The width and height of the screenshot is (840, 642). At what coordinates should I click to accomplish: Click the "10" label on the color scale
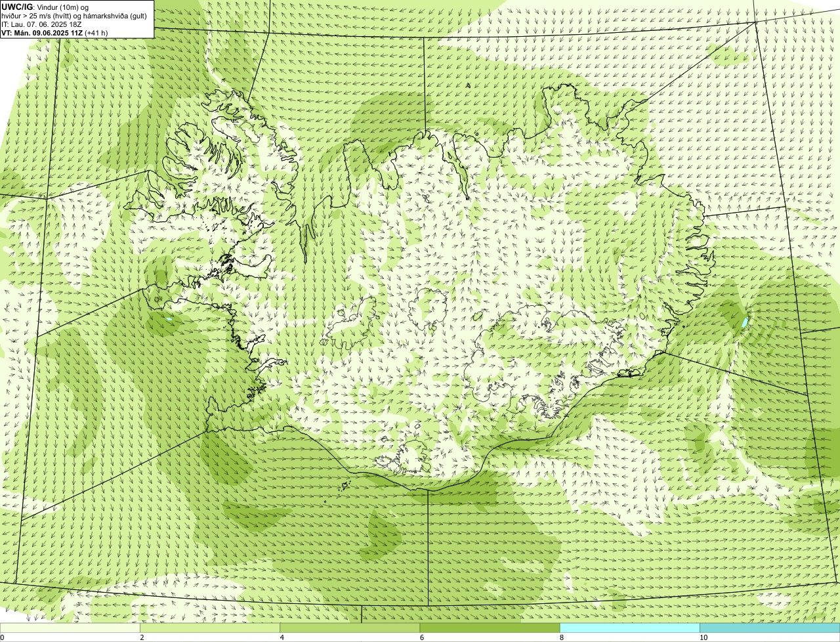click(703, 637)
